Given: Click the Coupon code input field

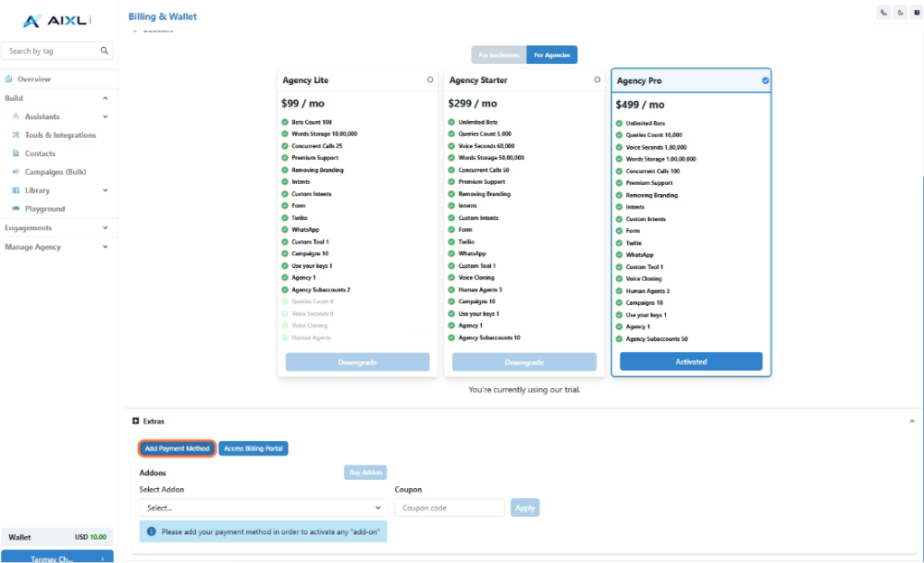Looking at the screenshot, I should click(x=449, y=508).
